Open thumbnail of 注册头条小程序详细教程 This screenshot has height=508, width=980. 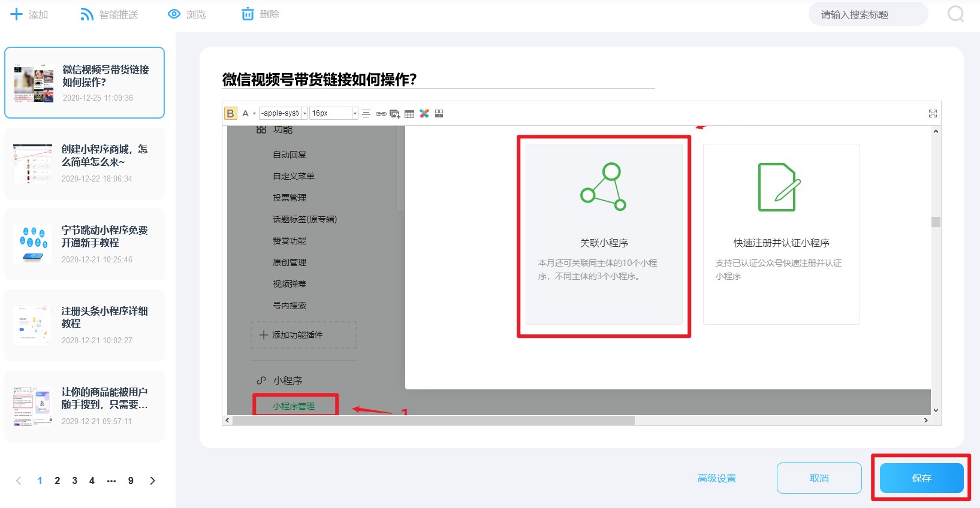click(33, 325)
